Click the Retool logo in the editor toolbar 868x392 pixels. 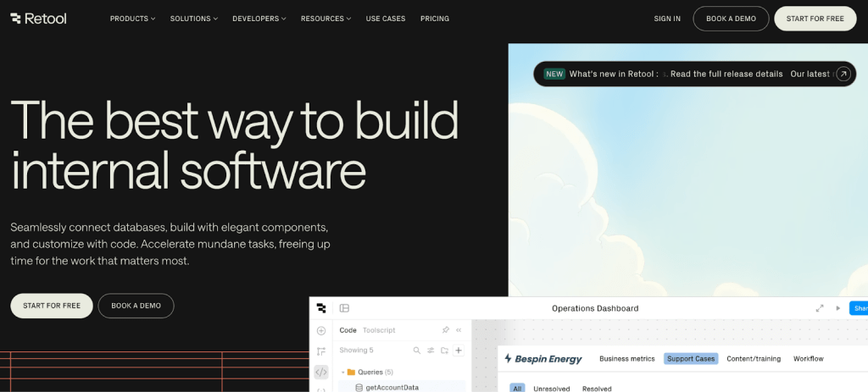click(x=321, y=308)
